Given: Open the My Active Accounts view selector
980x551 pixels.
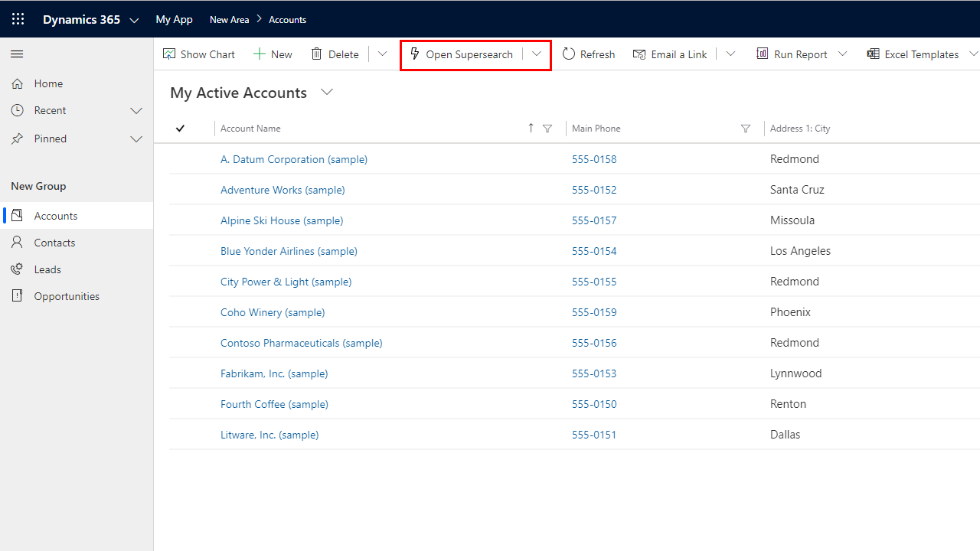Looking at the screenshot, I should pyautogui.click(x=327, y=92).
